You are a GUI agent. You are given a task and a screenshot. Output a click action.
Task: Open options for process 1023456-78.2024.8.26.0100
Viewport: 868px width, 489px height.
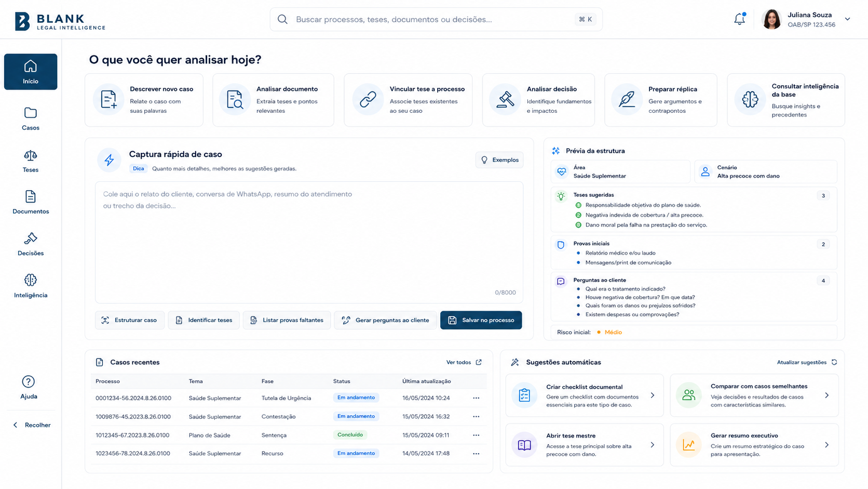(x=476, y=454)
